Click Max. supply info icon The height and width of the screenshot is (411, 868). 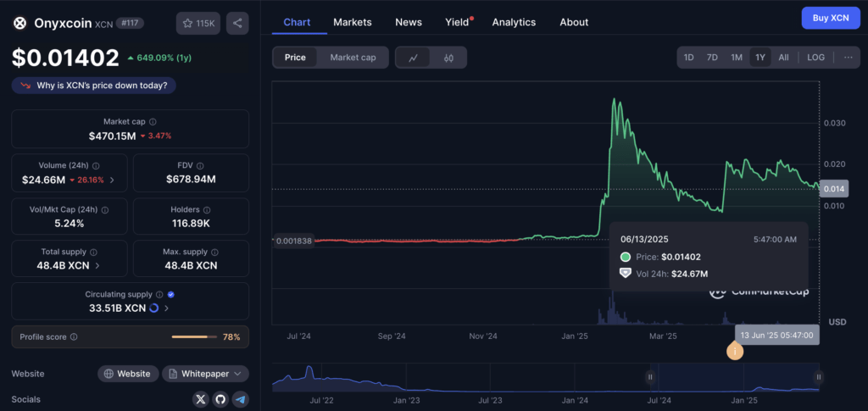click(x=214, y=253)
